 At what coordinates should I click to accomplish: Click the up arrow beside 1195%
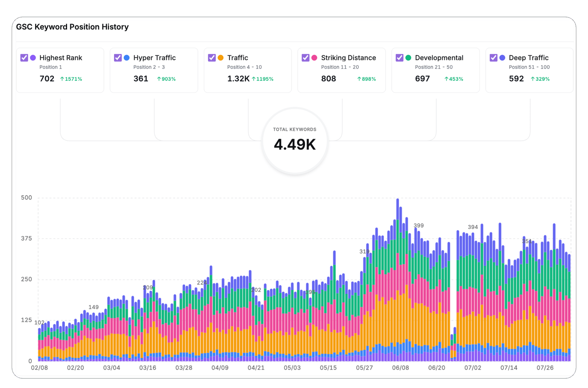[x=254, y=79]
